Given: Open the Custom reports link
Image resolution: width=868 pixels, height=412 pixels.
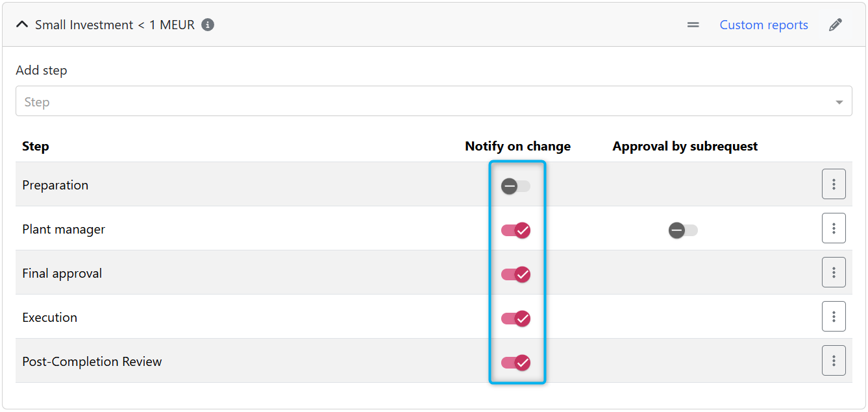Looking at the screenshot, I should pyautogui.click(x=763, y=25).
